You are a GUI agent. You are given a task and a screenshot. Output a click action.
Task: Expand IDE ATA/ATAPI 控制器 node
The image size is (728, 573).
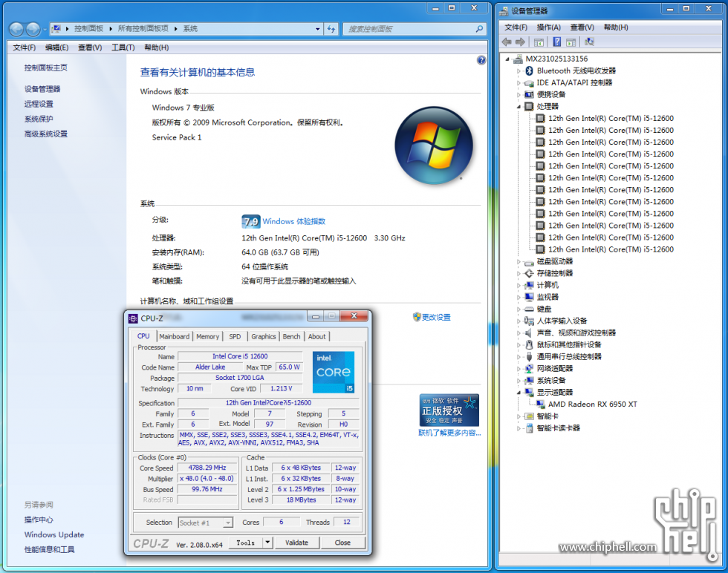[x=519, y=83]
